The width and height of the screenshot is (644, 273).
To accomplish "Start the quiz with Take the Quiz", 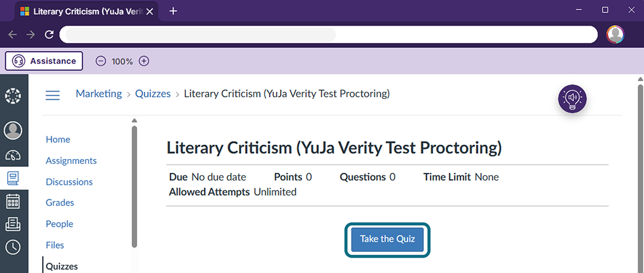I will [x=387, y=239].
